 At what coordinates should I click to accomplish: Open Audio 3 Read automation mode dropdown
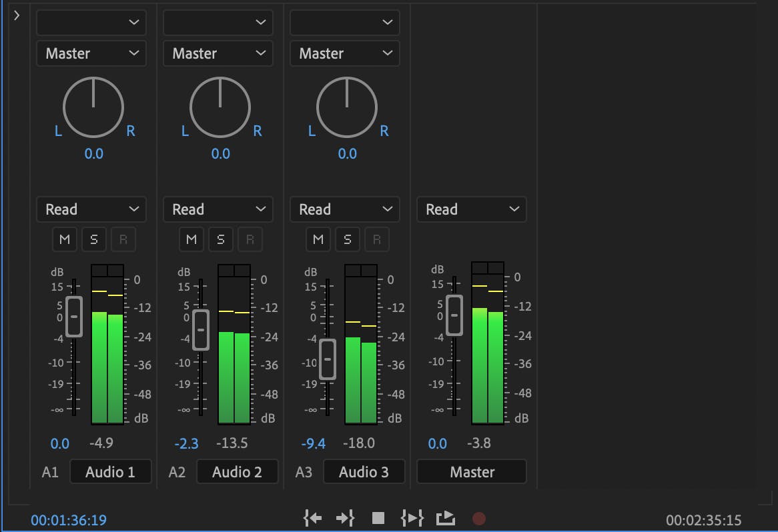345,209
